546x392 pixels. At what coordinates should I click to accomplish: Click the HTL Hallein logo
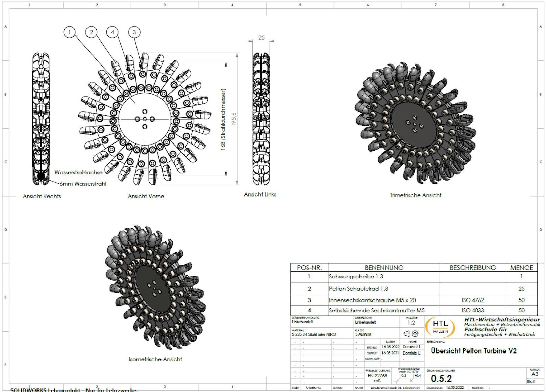441,327
